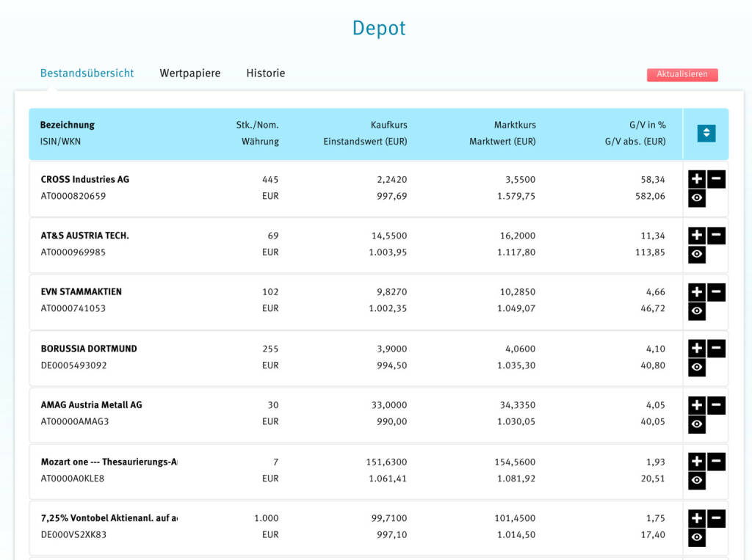Click the Depot page heading

click(x=379, y=29)
